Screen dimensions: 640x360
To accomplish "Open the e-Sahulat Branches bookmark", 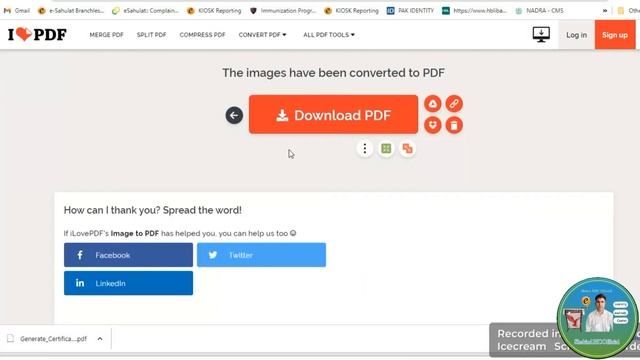I will click(71, 11).
